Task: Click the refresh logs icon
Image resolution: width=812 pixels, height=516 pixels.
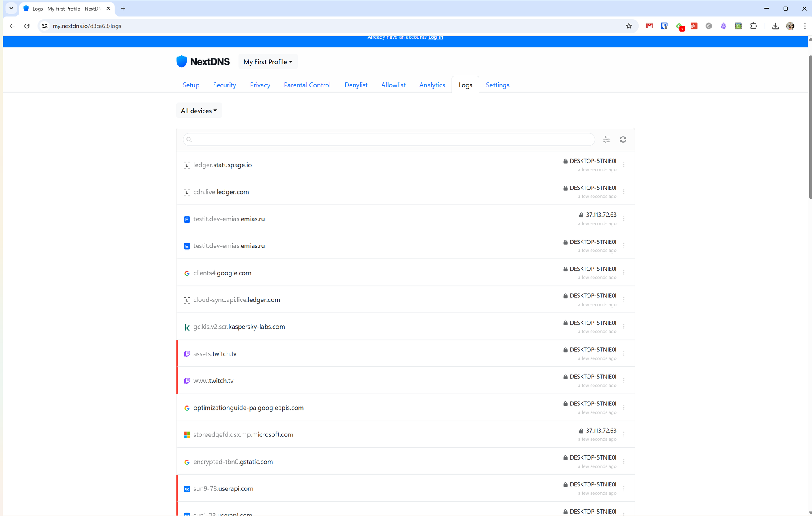Action: [x=623, y=139]
